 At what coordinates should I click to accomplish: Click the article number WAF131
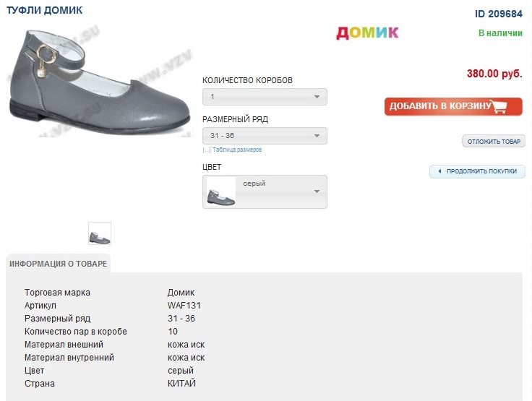tap(184, 306)
